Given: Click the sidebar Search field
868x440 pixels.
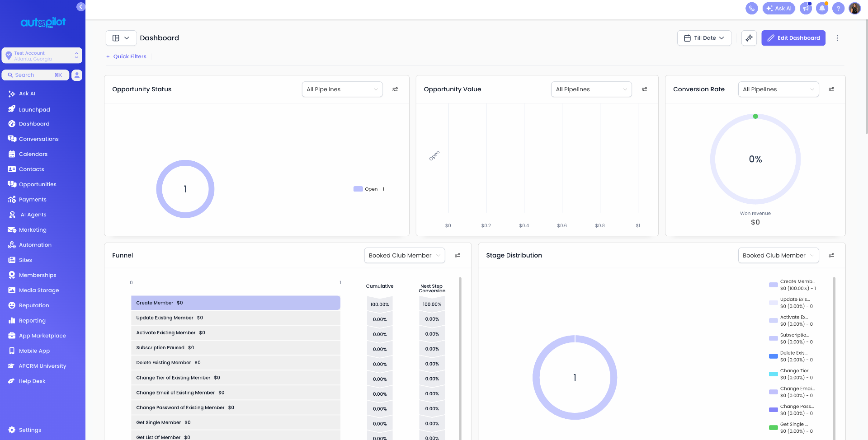Looking at the screenshot, I should coord(35,75).
